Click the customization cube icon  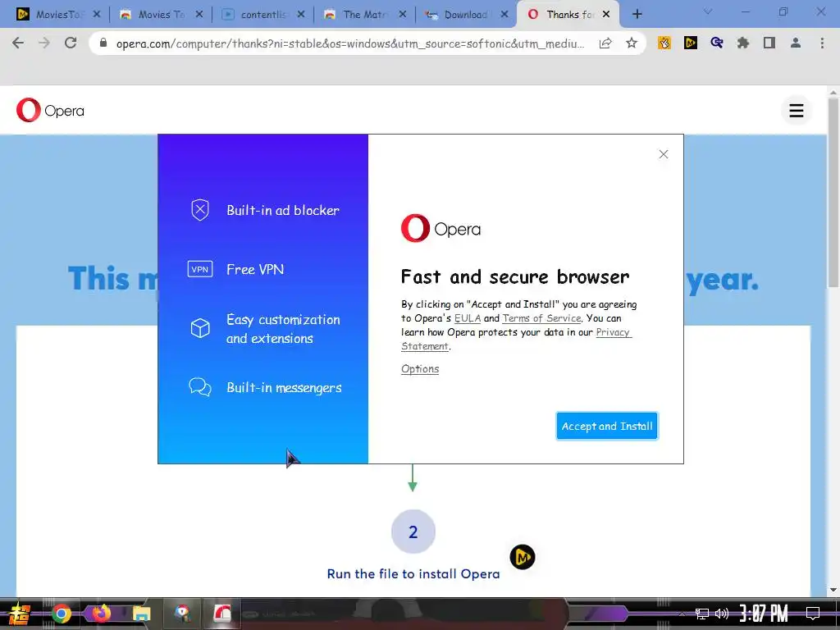(x=200, y=328)
